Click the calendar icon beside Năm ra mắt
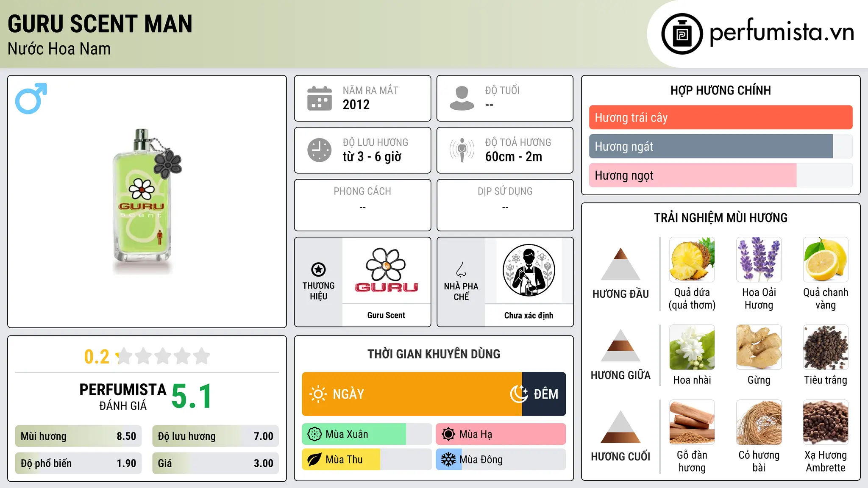This screenshot has width=868, height=488. pos(320,98)
